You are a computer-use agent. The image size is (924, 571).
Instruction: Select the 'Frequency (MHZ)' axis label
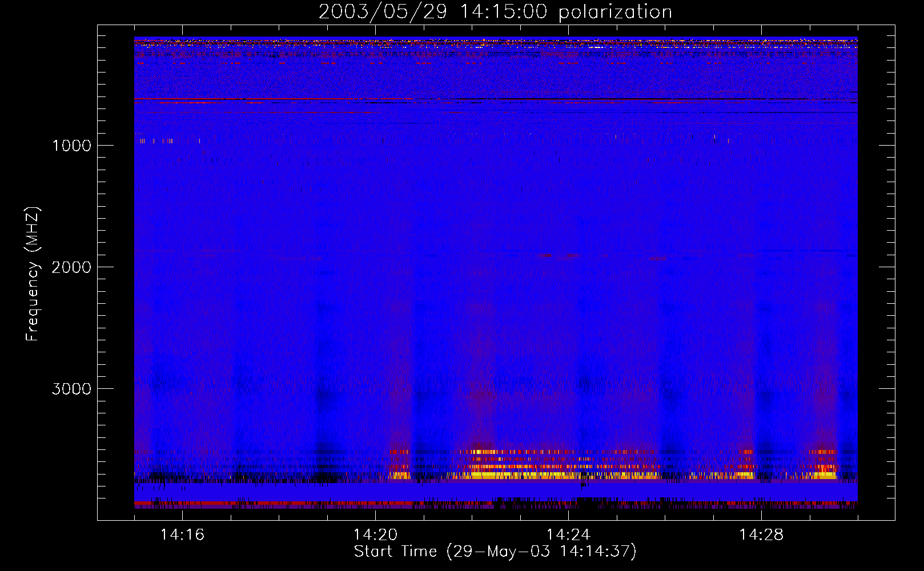[x=33, y=274]
